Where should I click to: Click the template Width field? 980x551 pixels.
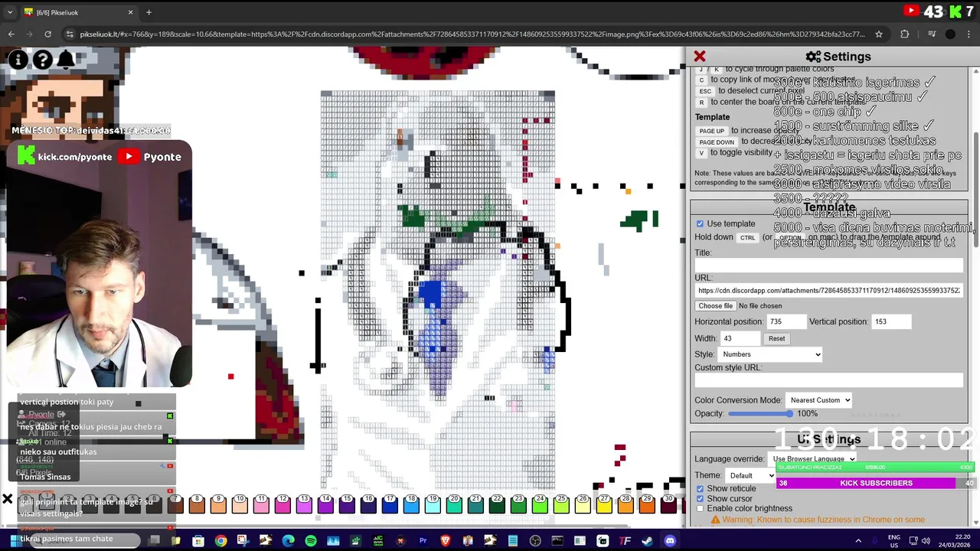740,338
